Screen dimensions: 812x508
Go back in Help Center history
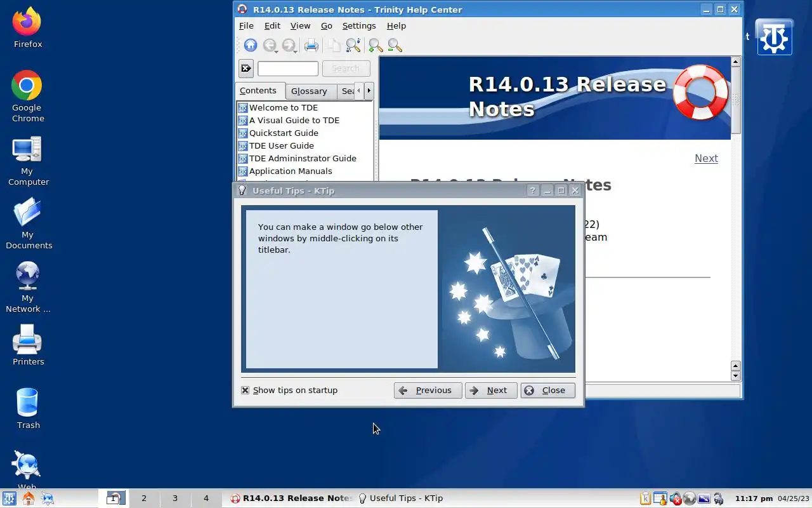(x=269, y=45)
